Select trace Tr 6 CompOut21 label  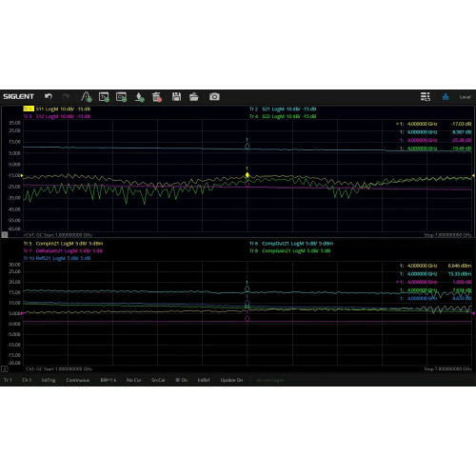[291, 244]
